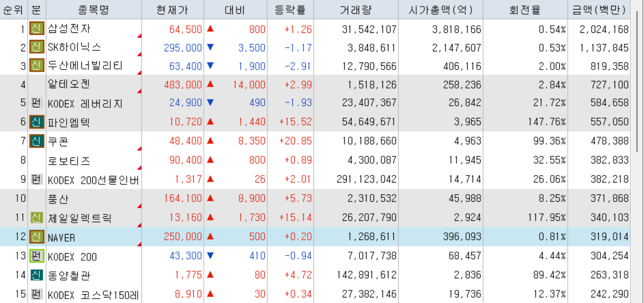Screen dimensions: 644x303
Task: Click the red up arrow in NAVER row
Action: point(210,236)
